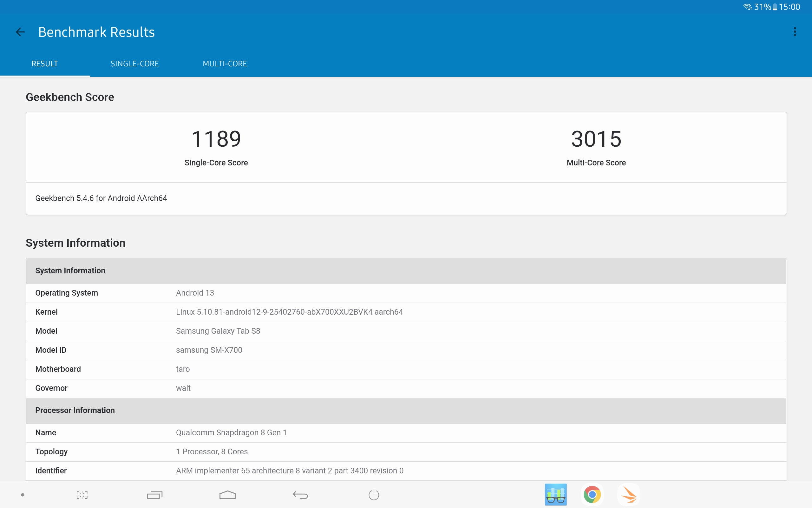Tap the 1 Processor, 8 Cores topology value
Screen dimensions: 812x508
click(x=212, y=451)
